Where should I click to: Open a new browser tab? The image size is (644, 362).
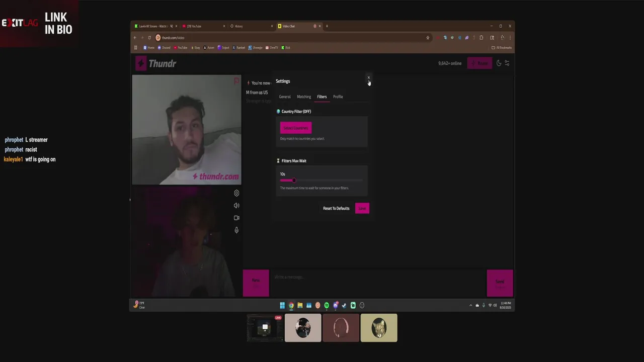coord(327,26)
